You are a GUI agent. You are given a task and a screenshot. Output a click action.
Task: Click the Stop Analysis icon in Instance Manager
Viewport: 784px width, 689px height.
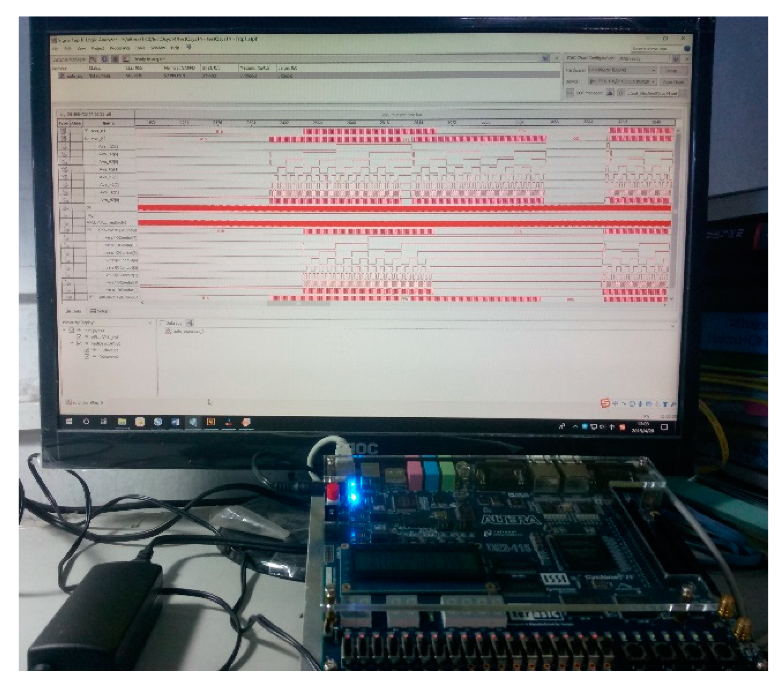115,59
